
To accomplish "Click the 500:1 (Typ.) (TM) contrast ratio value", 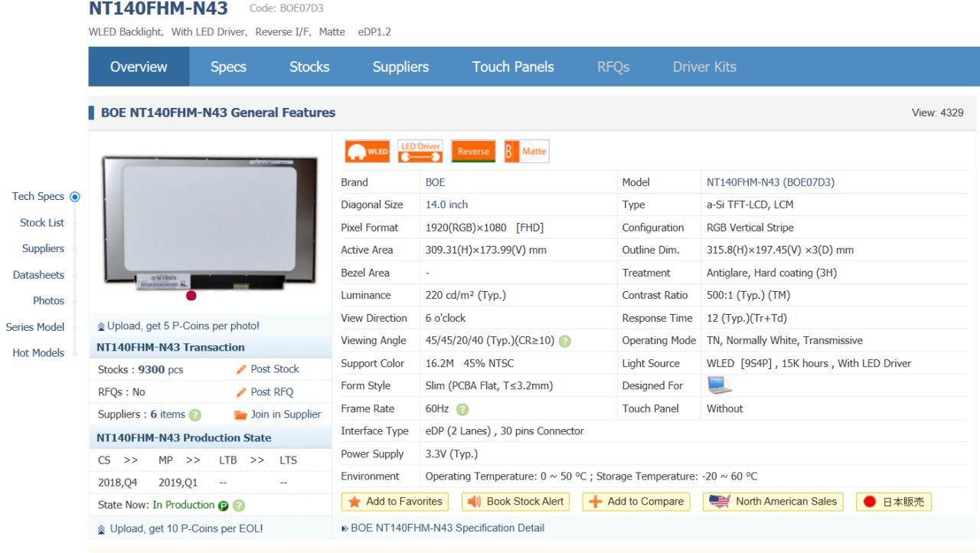I will click(x=748, y=296).
